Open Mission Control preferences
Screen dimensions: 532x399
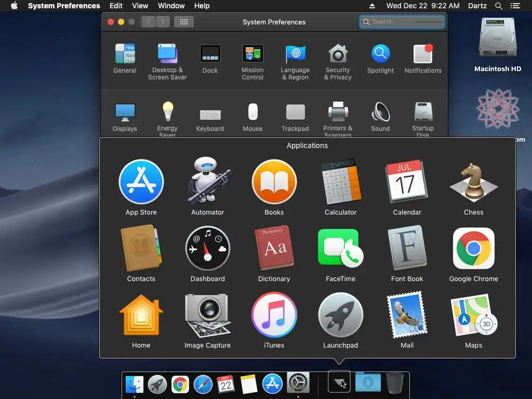(252, 62)
